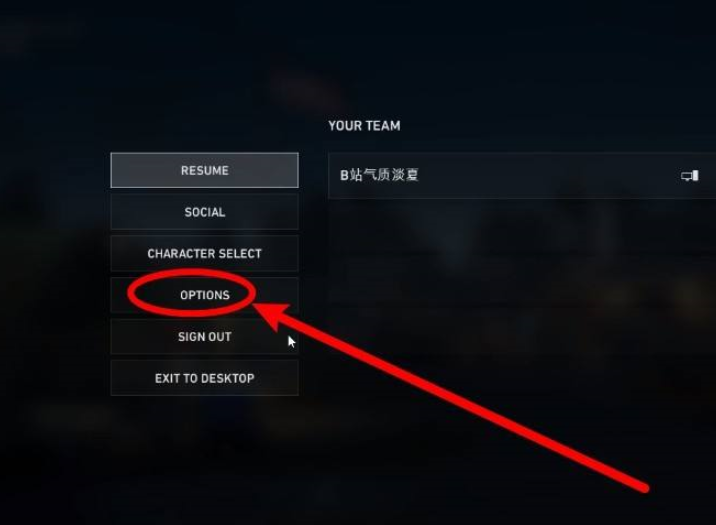
Task: Open the SOCIAL menu
Action: coord(205,212)
